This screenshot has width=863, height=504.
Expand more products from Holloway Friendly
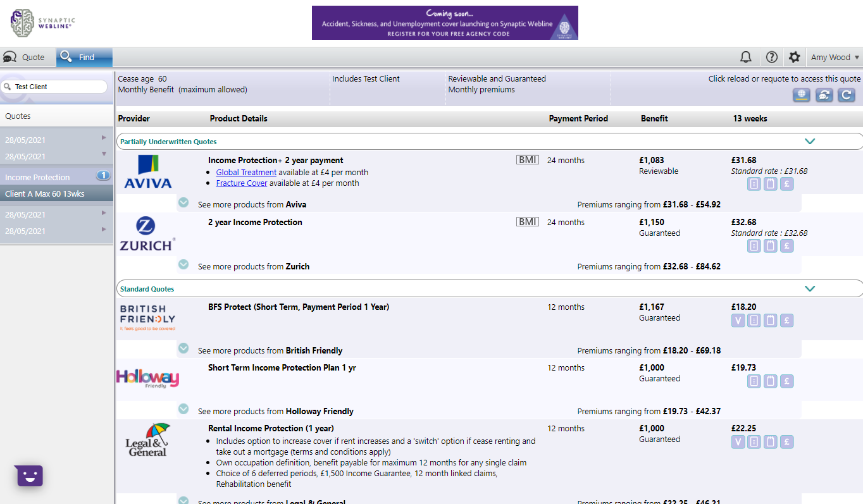pos(183,409)
